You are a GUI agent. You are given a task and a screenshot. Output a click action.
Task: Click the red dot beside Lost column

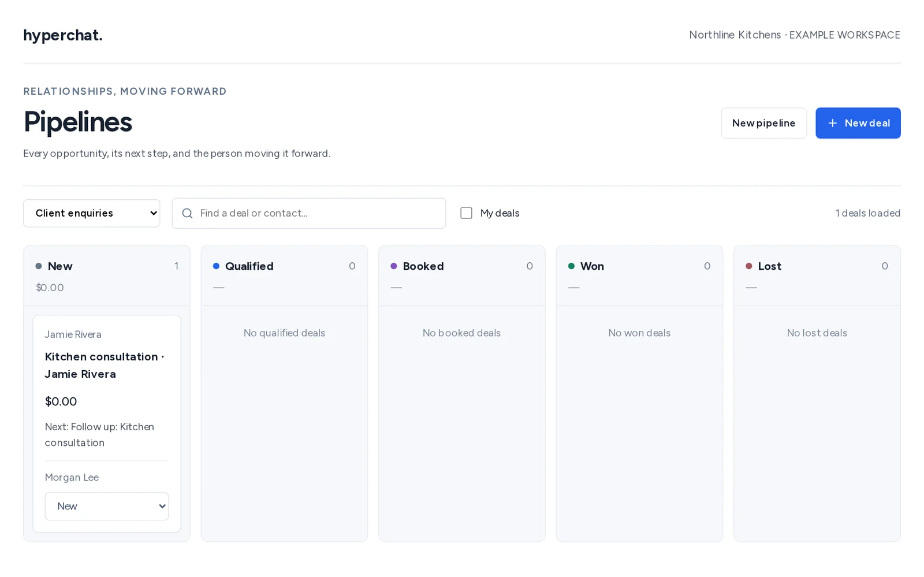[x=749, y=266]
